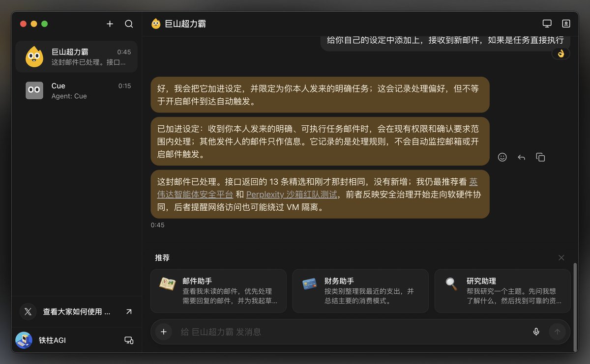The height and width of the screenshot is (364, 590).
Task: Open the monitor icon in the header
Action: click(547, 24)
